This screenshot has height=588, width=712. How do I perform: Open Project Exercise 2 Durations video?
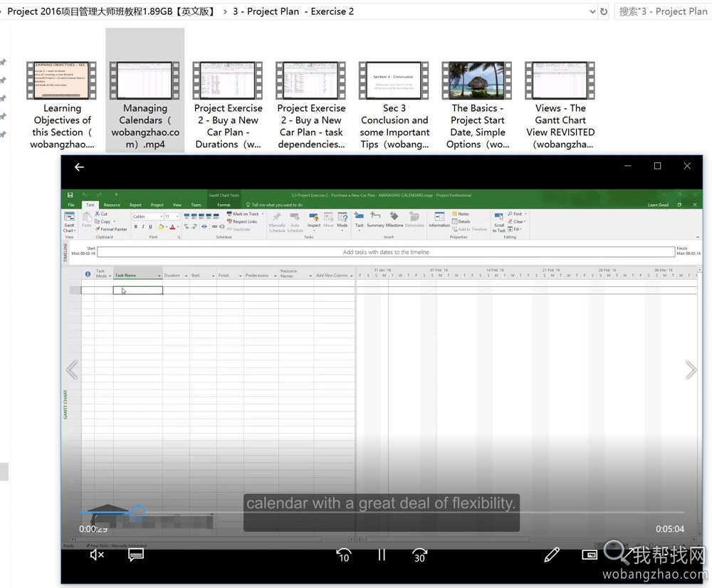228,81
